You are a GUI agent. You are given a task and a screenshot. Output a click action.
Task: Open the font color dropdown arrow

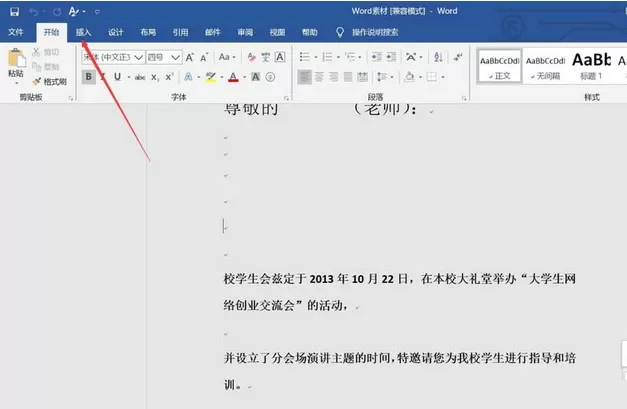(x=244, y=77)
